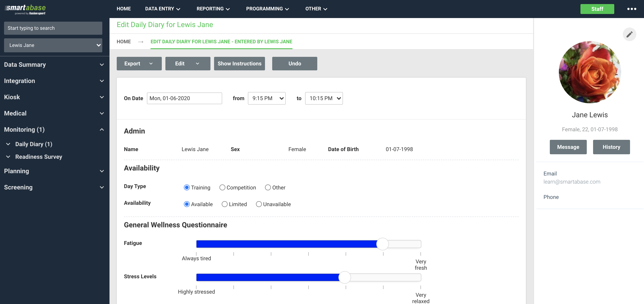644x304 pixels.
Task: Select the Limited availability option
Action: click(x=224, y=204)
